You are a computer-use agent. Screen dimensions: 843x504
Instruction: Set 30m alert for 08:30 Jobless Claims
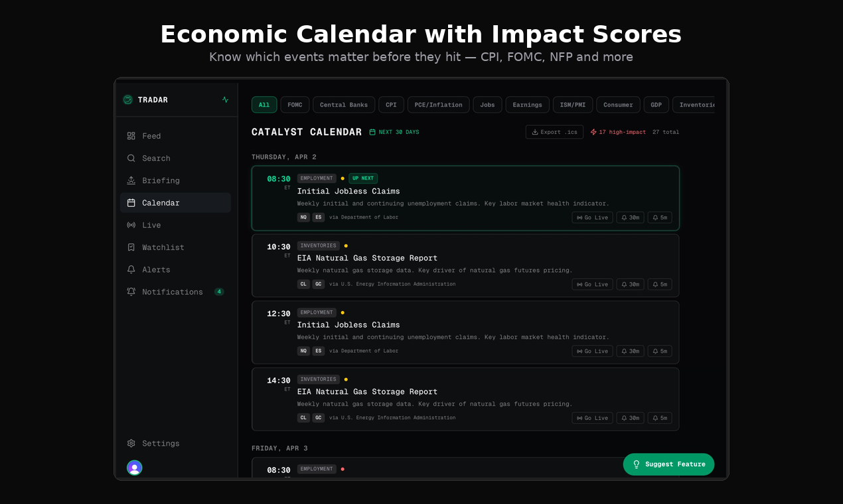(630, 218)
